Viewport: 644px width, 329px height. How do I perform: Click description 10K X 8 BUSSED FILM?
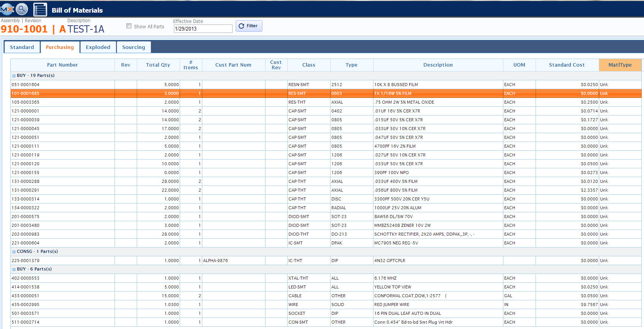point(396,85)
